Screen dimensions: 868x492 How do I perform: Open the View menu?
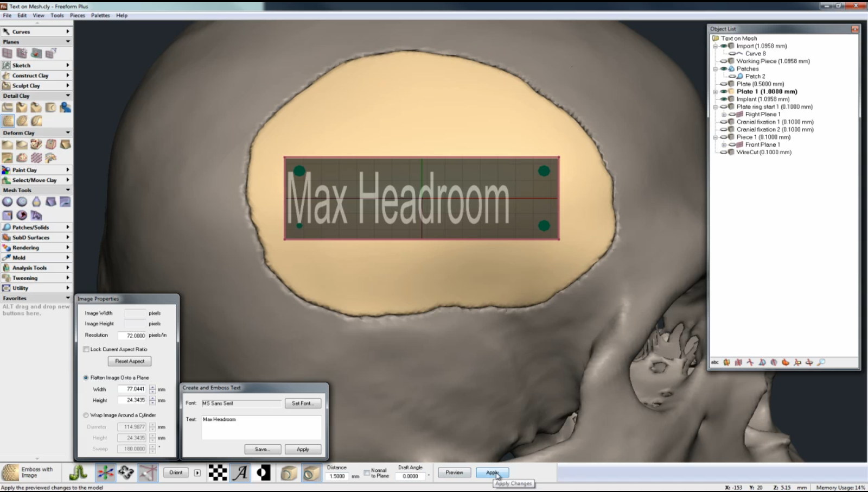click(39, 15)
